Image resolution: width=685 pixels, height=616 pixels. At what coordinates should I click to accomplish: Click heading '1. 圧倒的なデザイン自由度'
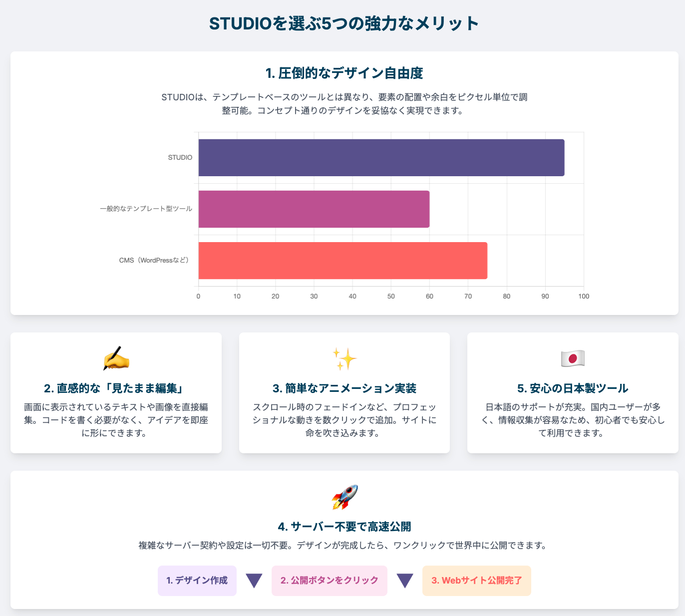pyautogui.click(x=344, y=73)
